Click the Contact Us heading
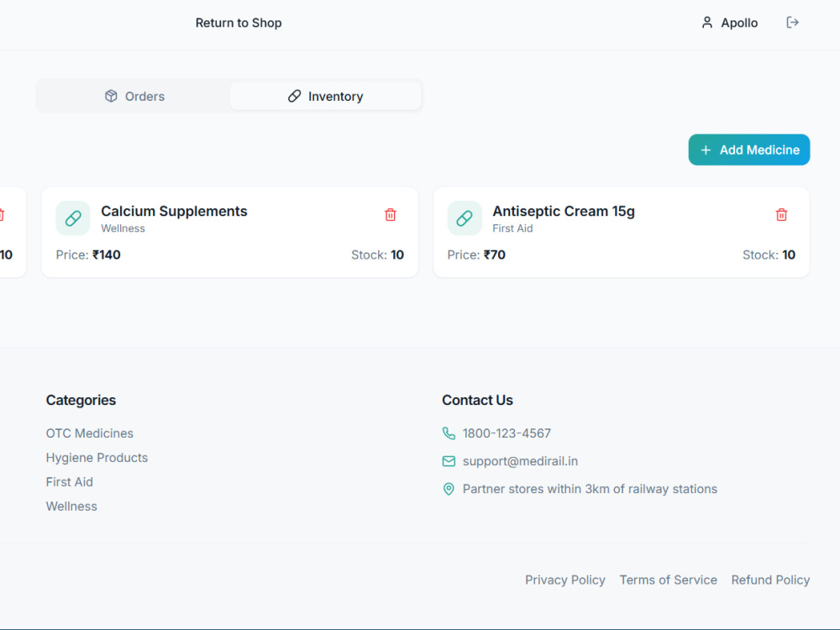 (x=477, y=400)
